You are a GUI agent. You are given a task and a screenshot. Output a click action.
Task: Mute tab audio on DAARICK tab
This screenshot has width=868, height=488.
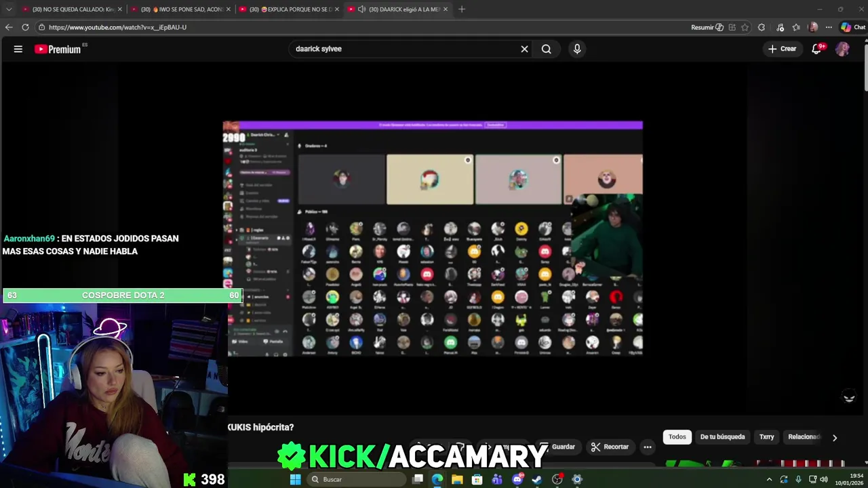pos(361,9)
